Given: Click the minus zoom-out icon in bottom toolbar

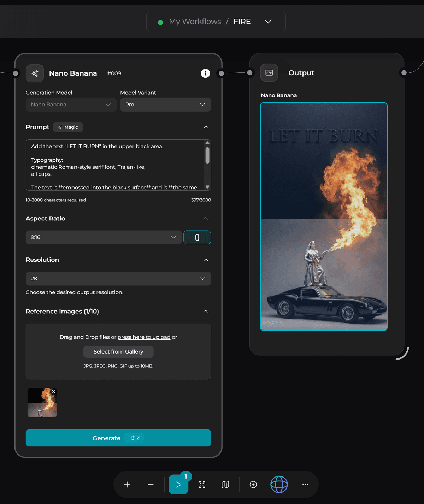Looking at the screenshot, I should (x=151, y=485).
